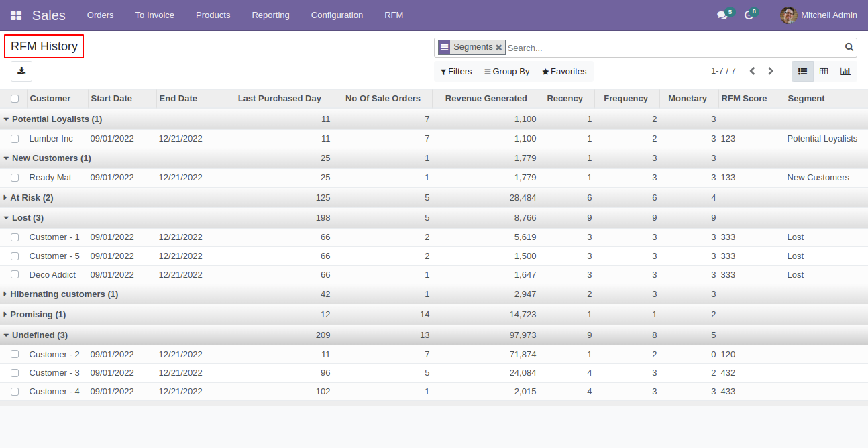Go to previous page arrow

(x=752, y=71)
